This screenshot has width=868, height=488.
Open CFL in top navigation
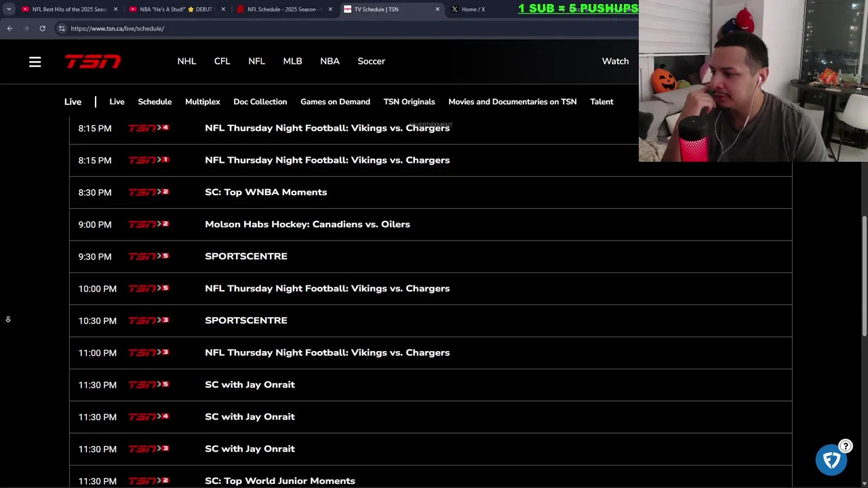pos(222,62)
